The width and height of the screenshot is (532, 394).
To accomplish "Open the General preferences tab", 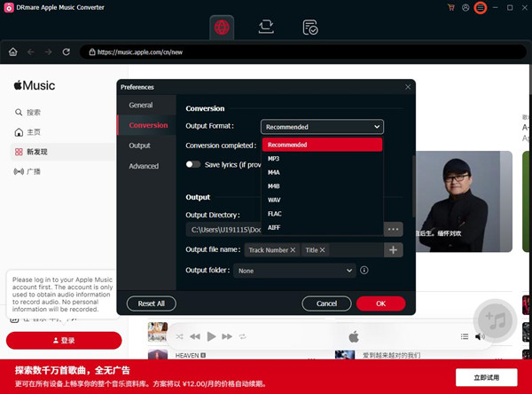I will click(146, 105).
